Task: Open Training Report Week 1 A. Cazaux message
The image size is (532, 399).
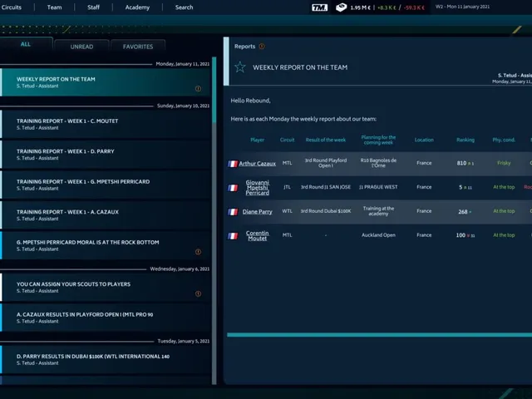Action: point(106,215)
